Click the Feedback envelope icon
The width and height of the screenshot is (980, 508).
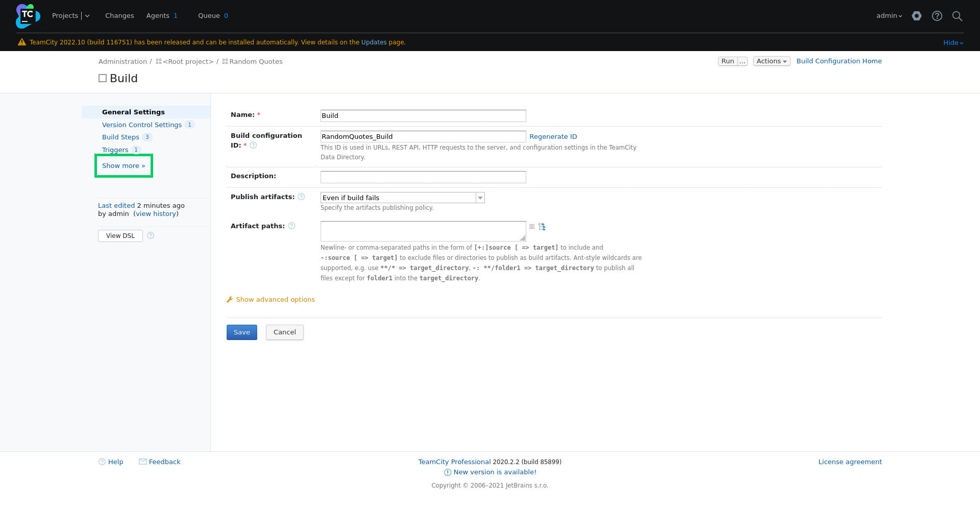[143, 462]
